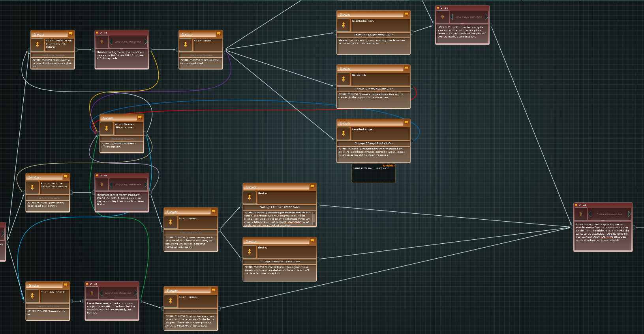Click left arrow in 'extremely difficult' red node
644x334 pixels.
tap(101, 293)
